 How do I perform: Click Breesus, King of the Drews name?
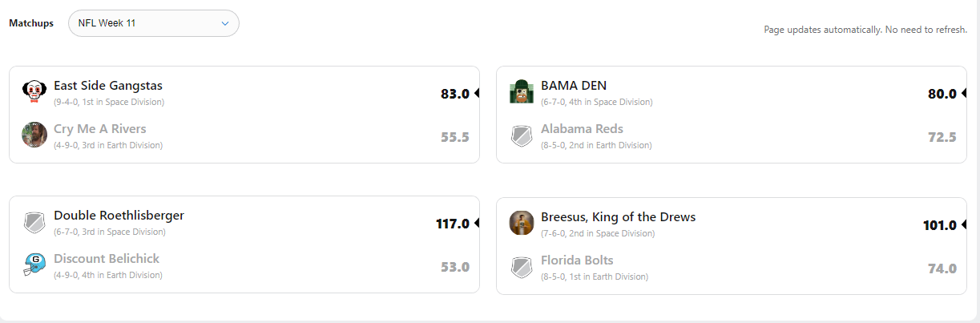618,217
